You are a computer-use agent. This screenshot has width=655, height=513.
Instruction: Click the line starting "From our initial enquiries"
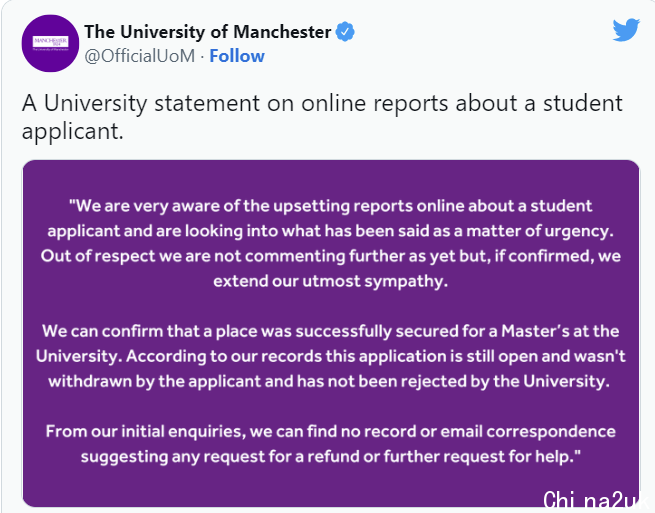coord(330,432)
